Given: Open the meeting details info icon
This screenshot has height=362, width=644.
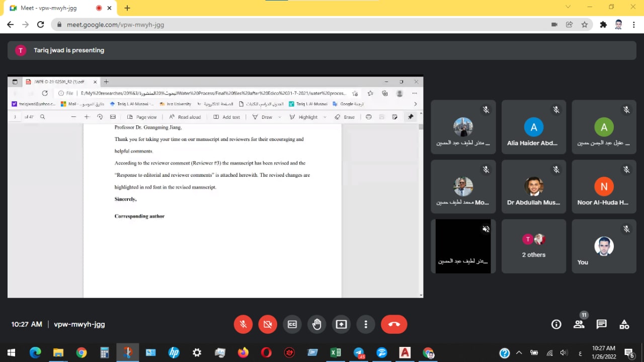Looking at the screenshot, I should (556, 324).
